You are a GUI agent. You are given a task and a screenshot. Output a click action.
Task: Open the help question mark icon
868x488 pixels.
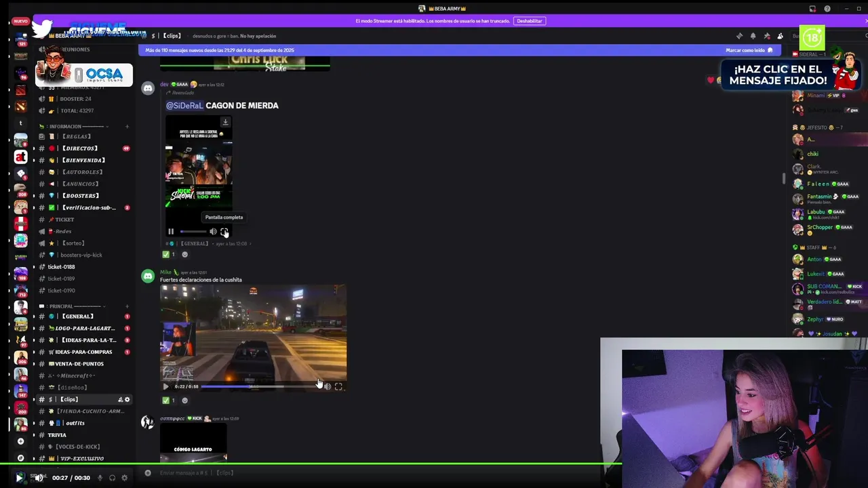pyautogui.click(x=827, y=9)
